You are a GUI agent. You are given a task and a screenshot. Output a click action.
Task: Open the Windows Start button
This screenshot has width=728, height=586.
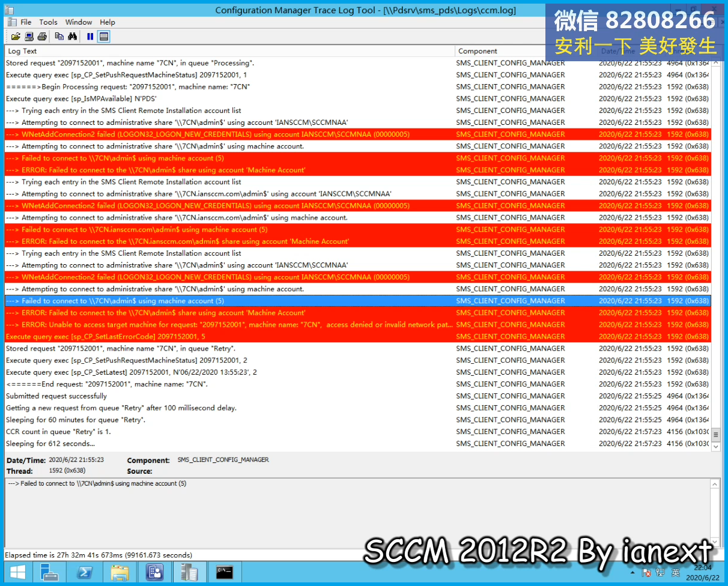coord(17,573)
